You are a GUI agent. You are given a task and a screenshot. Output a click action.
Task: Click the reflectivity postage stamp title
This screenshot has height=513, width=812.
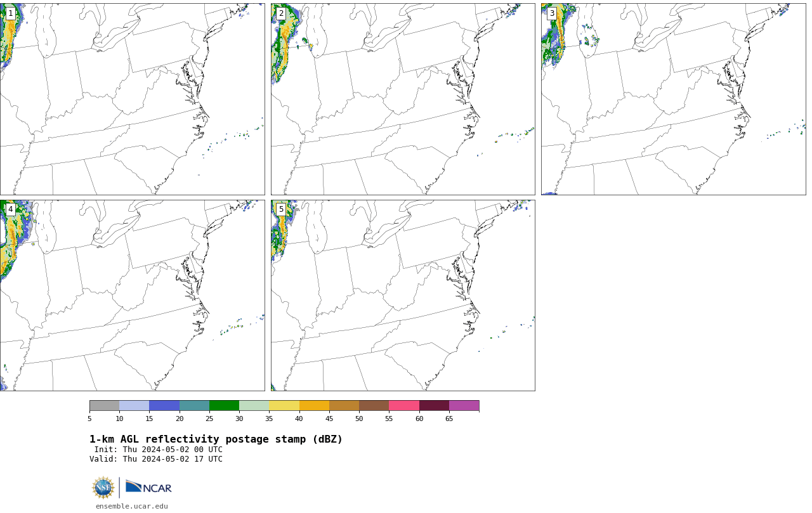tap(216, 439)
